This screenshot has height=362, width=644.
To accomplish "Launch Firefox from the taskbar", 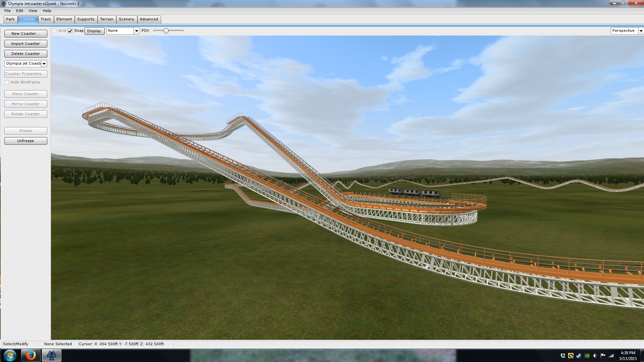I will tap(31, 355).
